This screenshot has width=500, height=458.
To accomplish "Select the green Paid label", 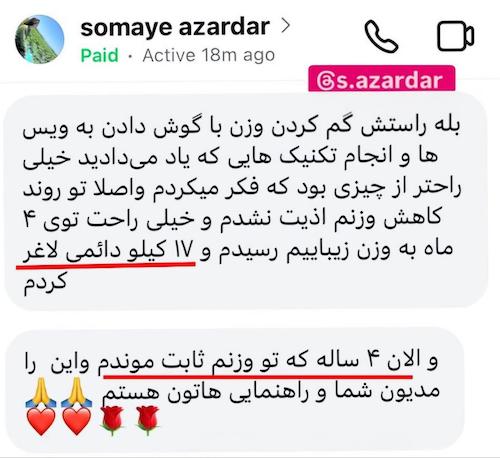I will tap(100, 55).
